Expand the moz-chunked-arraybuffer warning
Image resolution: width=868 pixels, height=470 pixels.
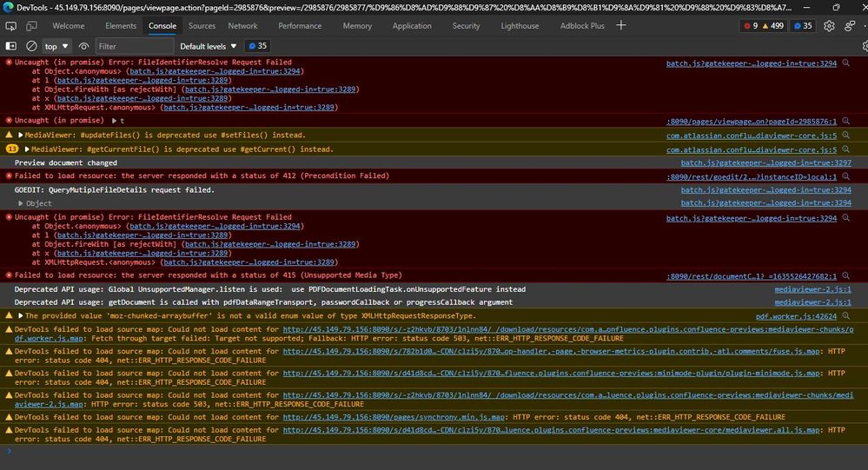(21, 316)
